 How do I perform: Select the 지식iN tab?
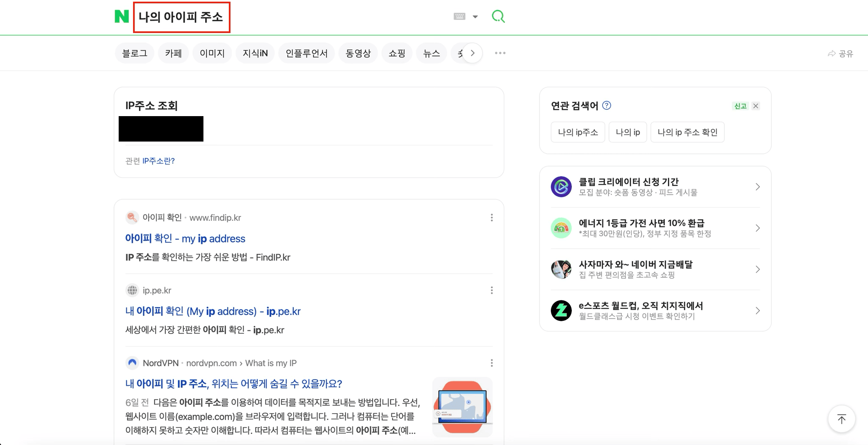click(x=255, y=53)
